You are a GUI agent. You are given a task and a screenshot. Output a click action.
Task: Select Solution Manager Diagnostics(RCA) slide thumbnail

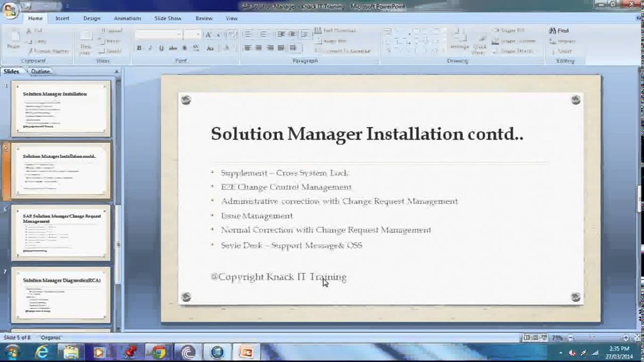61,295
